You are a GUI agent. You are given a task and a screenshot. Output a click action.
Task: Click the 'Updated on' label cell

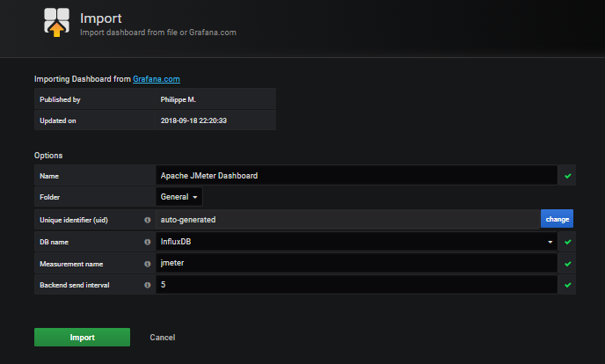95,120
